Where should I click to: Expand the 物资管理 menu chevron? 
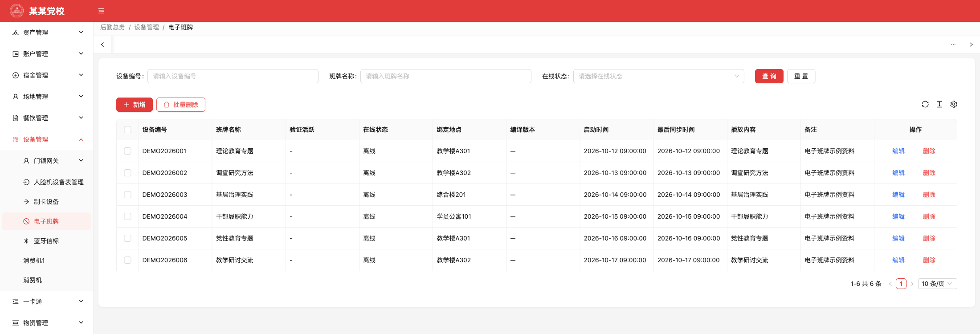point(81,323)
